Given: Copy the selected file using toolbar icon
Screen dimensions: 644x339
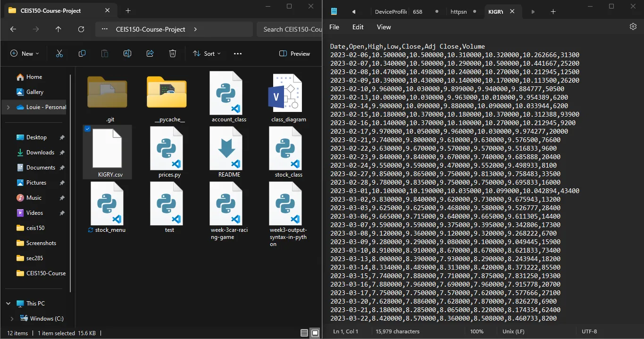Looking at the screenshot, I should 82,54.
